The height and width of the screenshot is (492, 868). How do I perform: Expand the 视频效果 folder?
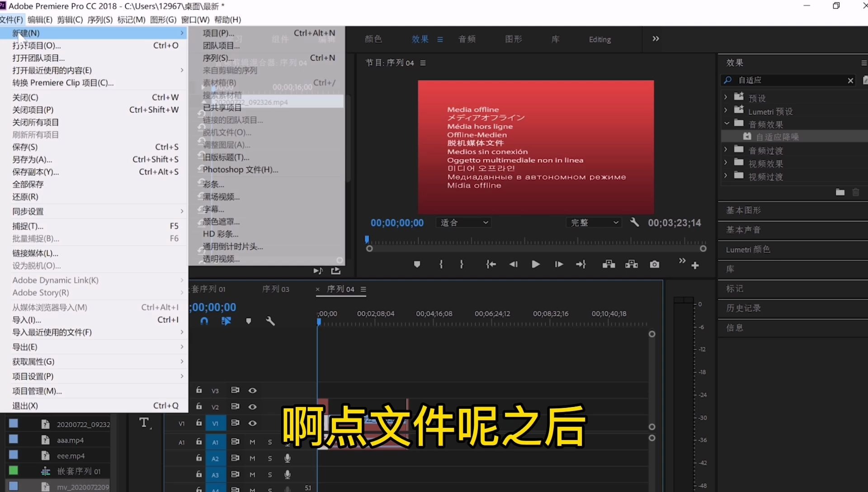click(x=726, y=162)
